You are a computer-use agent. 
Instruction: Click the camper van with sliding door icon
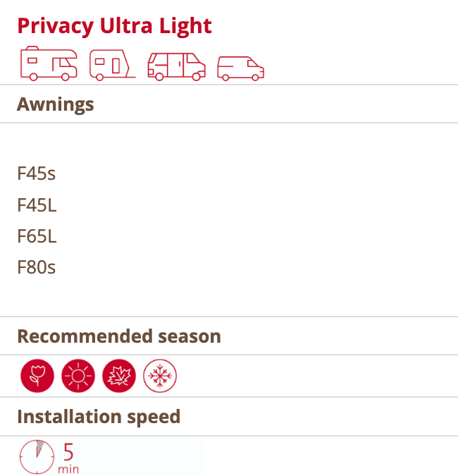pos(176,66)
